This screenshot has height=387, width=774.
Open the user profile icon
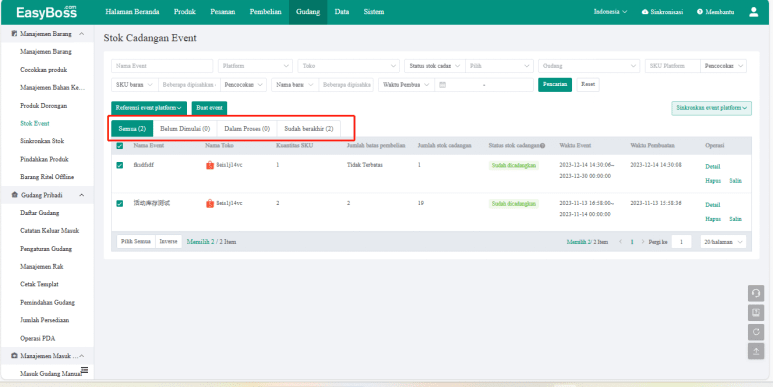[753, 12]
